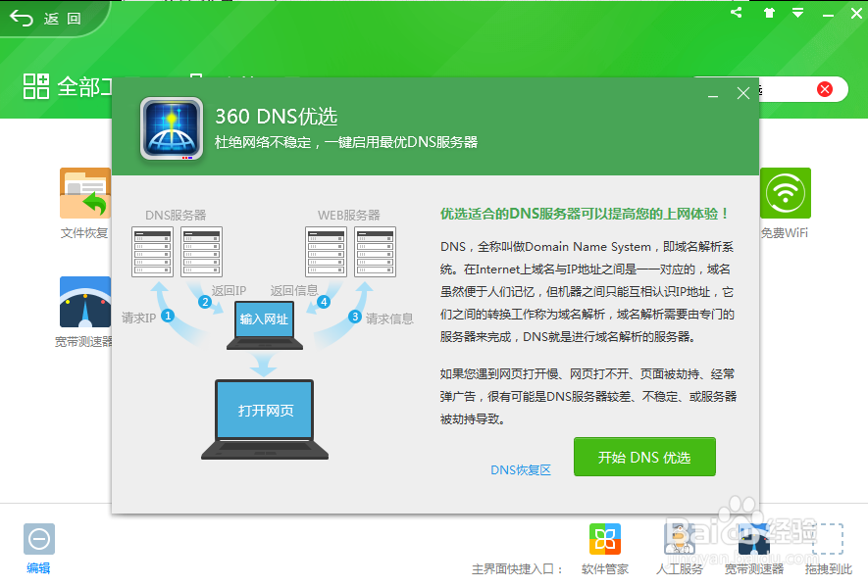Click the 拖拽到此 placeholder box
This screenshot has width=868, height=588.
pyautogui.click(x=828, y=539)
